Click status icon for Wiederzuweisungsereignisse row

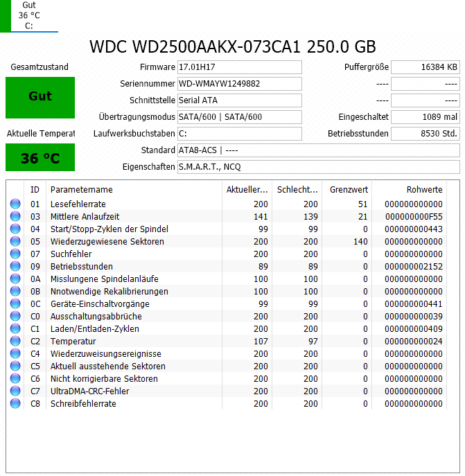pyautogui.click(x=15, y=353)
